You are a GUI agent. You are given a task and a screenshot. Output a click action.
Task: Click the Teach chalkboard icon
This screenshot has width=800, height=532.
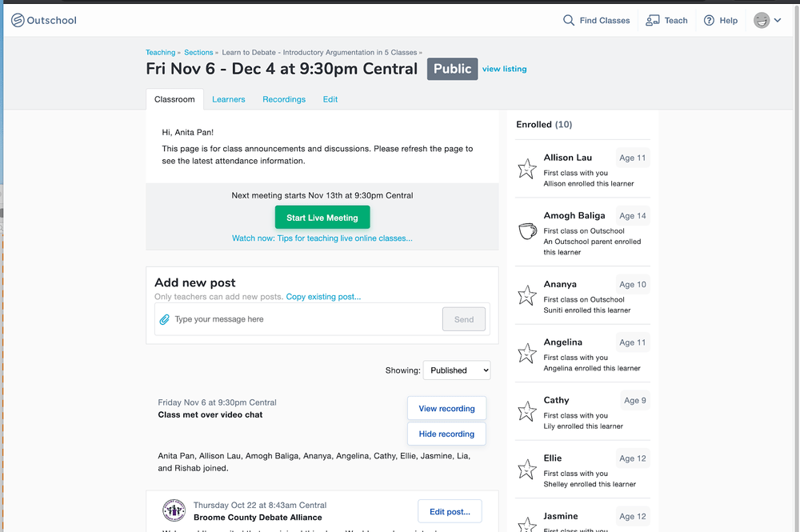pyautogui.click(x=653, y=20)
